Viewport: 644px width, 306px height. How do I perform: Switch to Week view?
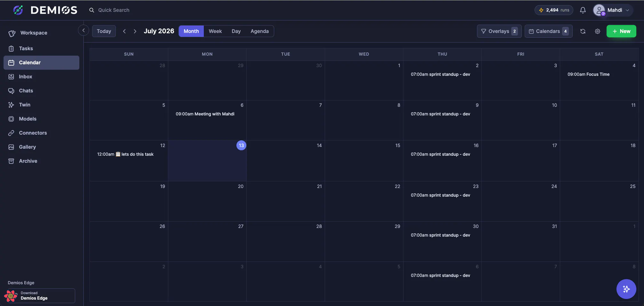[x=215, y=31]
